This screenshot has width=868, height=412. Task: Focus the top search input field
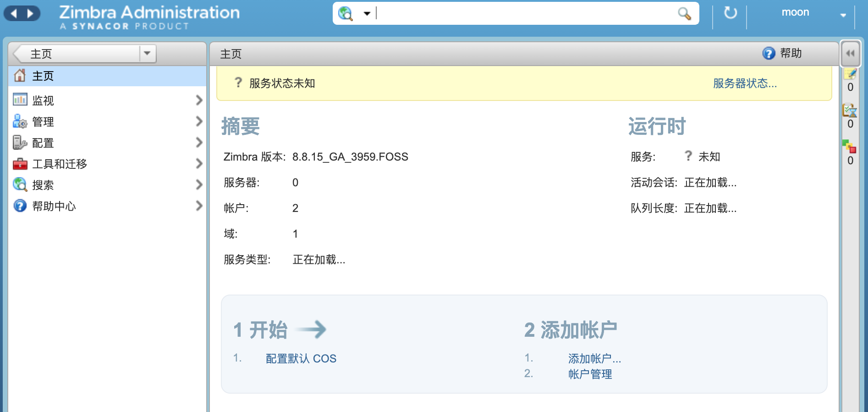(x=525, y=13)
